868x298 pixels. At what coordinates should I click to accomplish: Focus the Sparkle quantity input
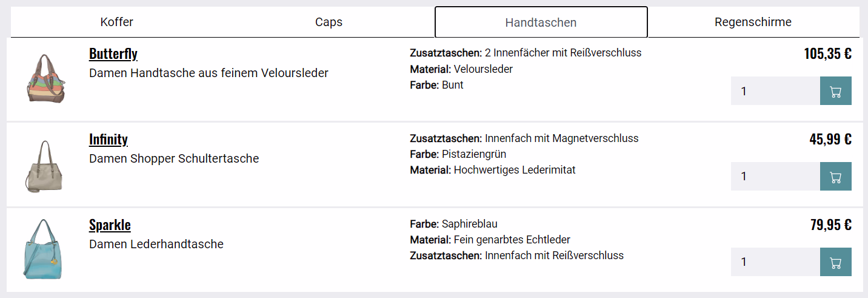coord(775,262)
